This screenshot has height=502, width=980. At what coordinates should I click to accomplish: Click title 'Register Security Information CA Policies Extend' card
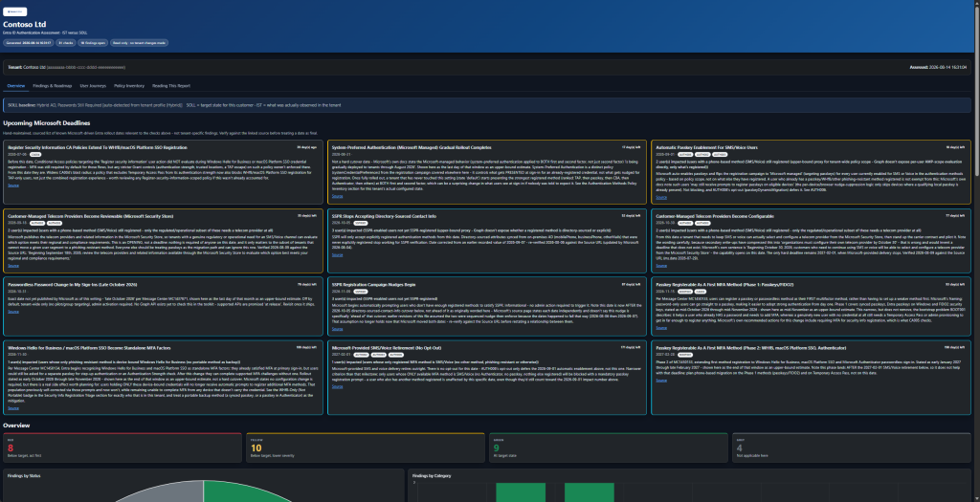pyautogui.click(x=98, y=147)
